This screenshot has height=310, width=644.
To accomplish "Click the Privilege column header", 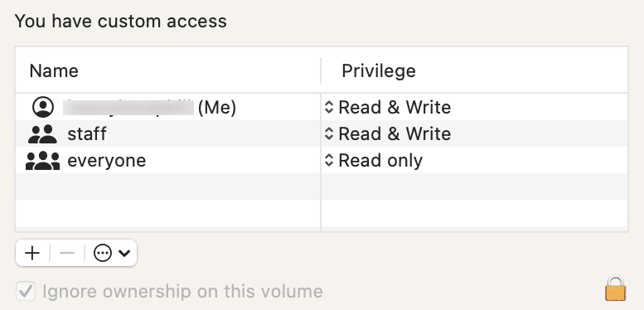I will [x=379, y=71].
